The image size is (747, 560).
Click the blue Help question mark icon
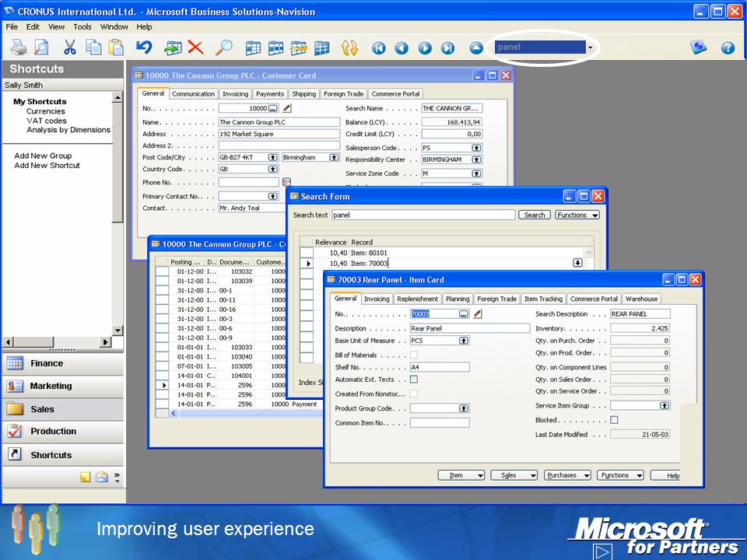728,47
